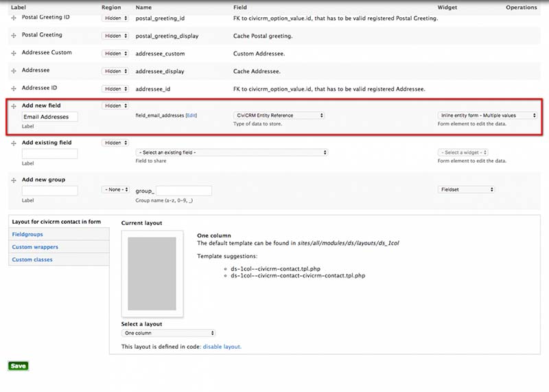Open region dropdown for Addressee Custom

click(x=115, y=54)
